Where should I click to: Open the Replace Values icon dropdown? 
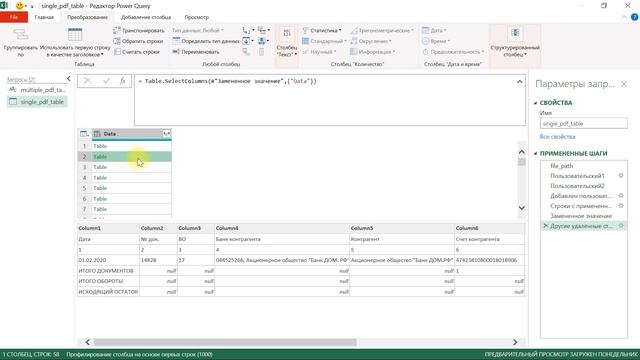coord(248,30)
